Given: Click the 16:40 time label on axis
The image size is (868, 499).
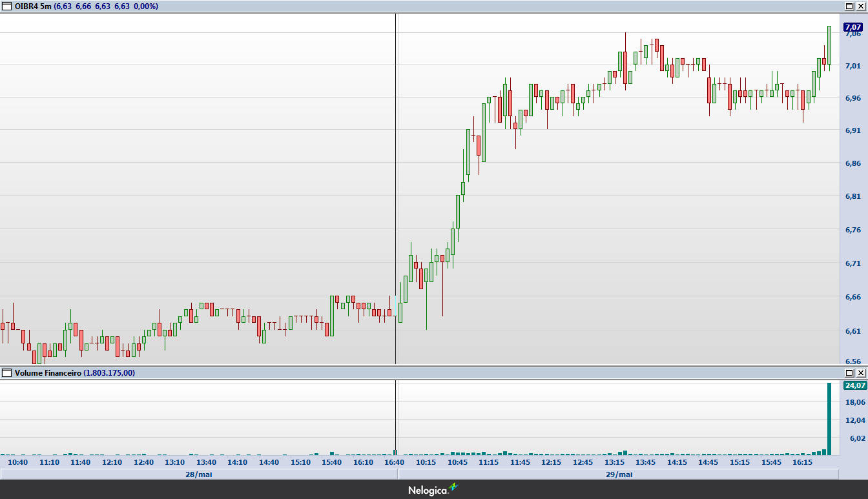Looking at the screenshot, I should (x=394, y=462).
